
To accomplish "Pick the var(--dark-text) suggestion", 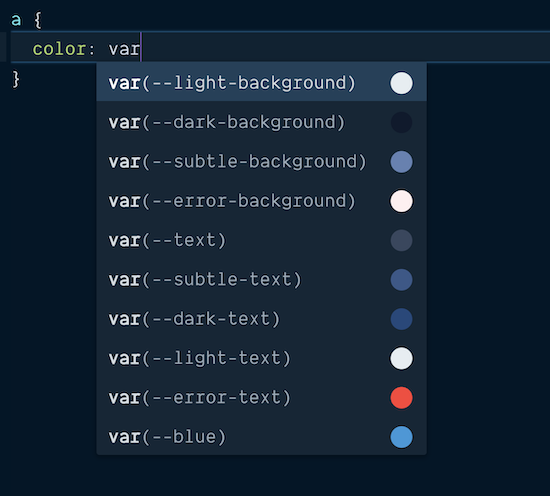I will (261, 319).
